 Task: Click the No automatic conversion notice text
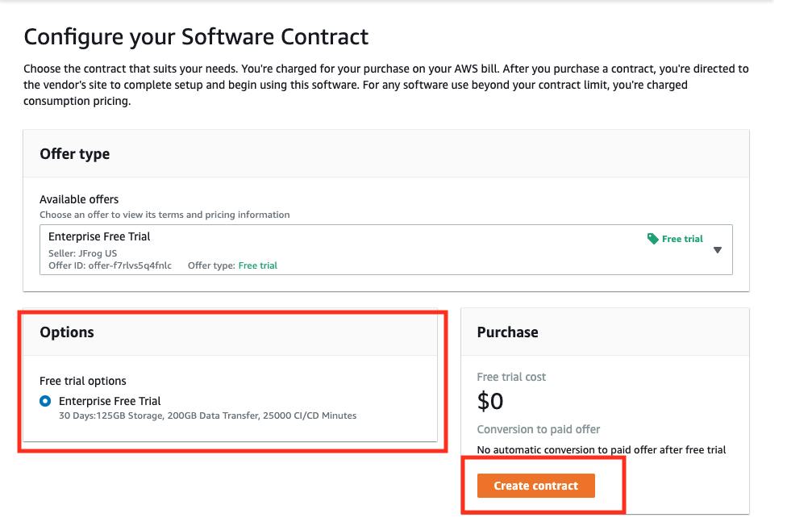click(601, 449)
